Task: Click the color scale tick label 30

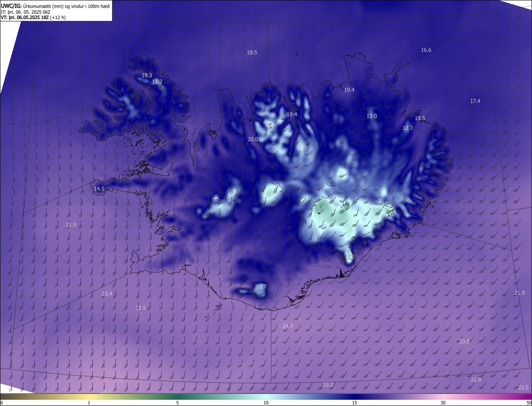Action: [x=443, y=403]
